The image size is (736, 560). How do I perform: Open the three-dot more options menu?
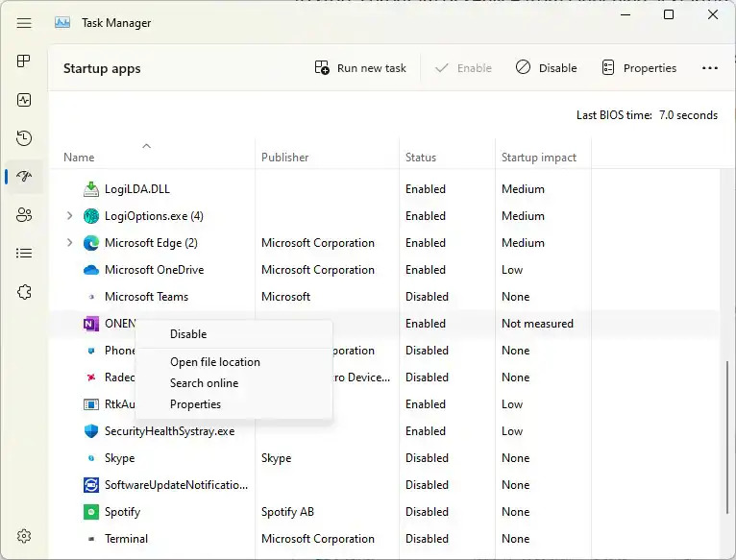pos(710,68)
